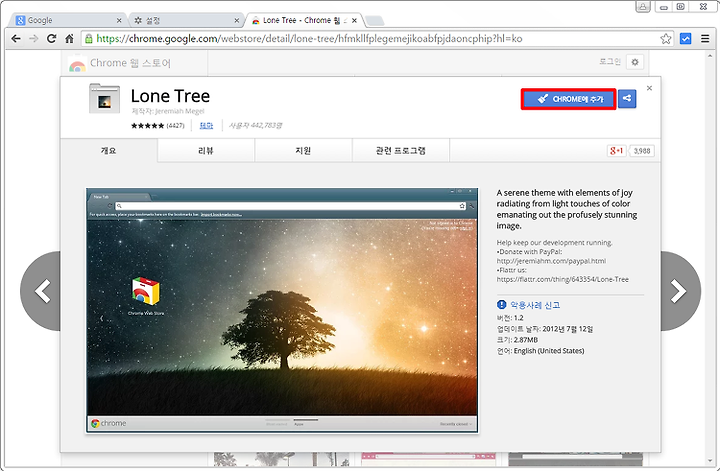Image resolution: width=720 pixels, height=471 pixels.
Task: Click the Lone Tree title
Action: pyautogui.click(x=170, y=96)
